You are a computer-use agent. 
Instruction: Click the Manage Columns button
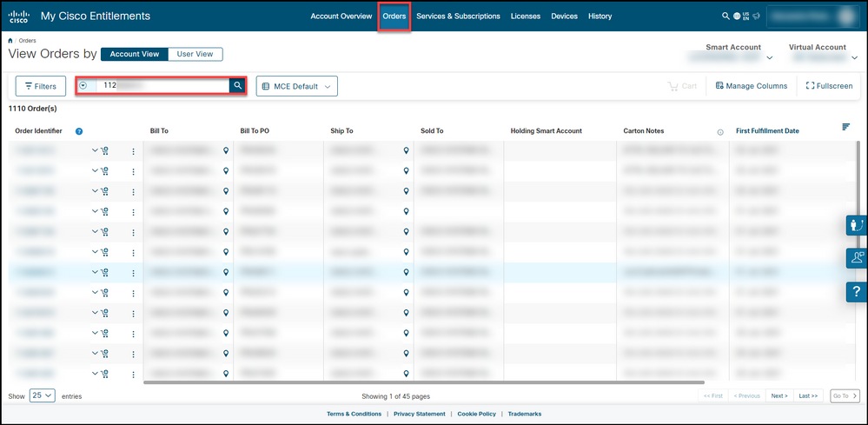751,86
